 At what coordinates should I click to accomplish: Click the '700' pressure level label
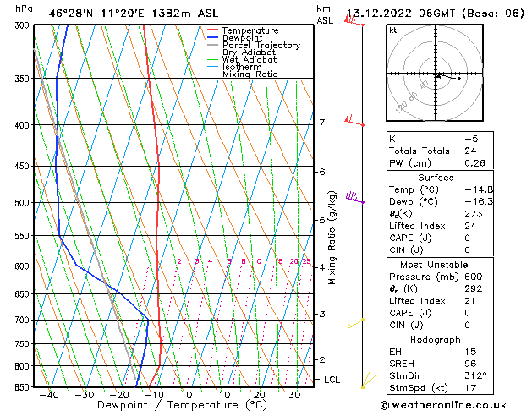coord(24,321)
